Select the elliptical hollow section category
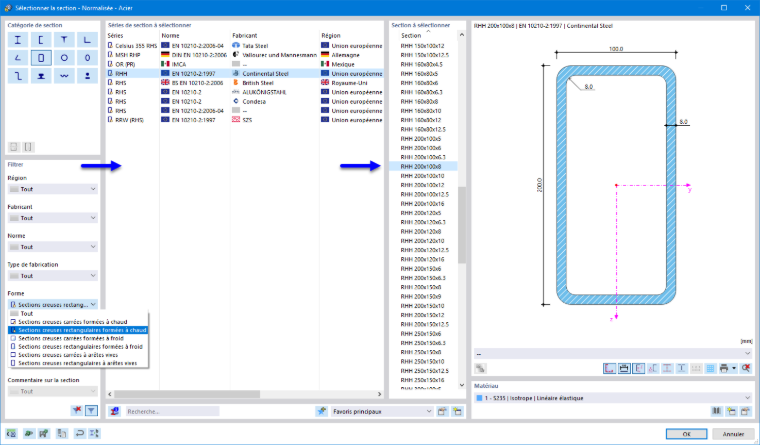The height and width of the screenshot is (445, 760). (x=87, y=58)
